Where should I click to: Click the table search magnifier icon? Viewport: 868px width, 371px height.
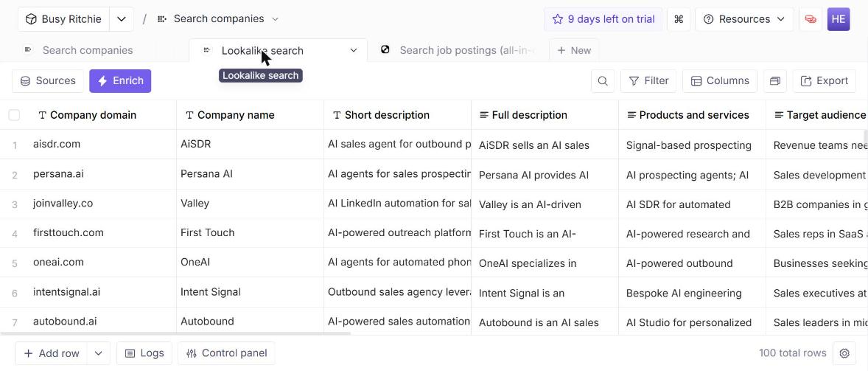[x=603, y=81]
